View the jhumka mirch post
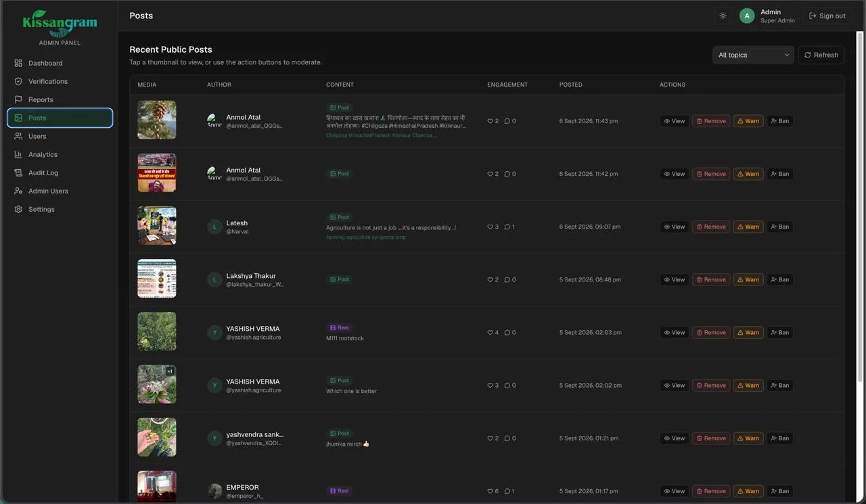The width and height of the screenshot is (866, 504). (674, 438)
